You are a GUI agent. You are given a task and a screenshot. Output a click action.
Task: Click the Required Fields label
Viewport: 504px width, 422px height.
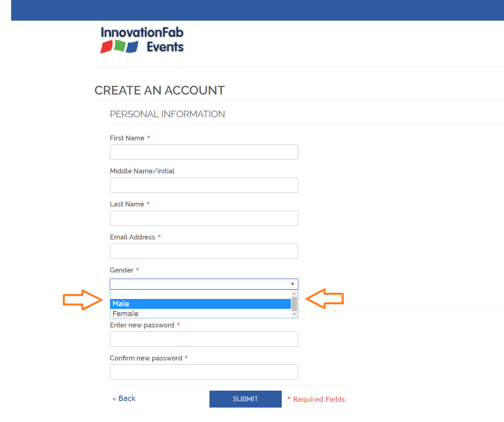(316, 399)
